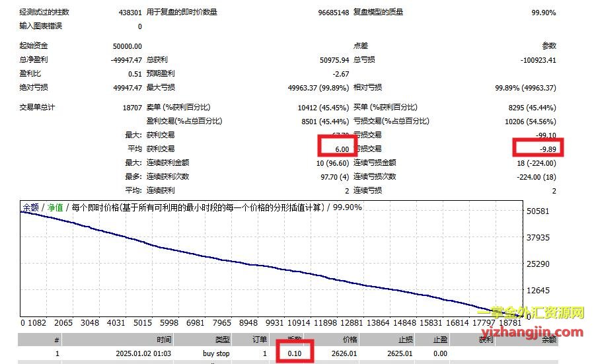This screenshot has height=364, width=594.
Task: Click the 类型 column header
Action: 223,340
